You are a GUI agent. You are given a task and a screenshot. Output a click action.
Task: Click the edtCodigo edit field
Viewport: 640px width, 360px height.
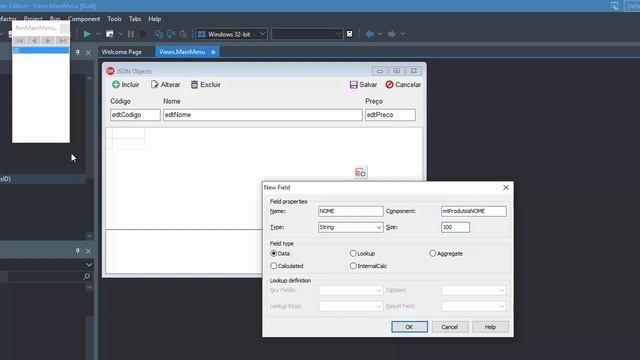[x=135, y=115]
